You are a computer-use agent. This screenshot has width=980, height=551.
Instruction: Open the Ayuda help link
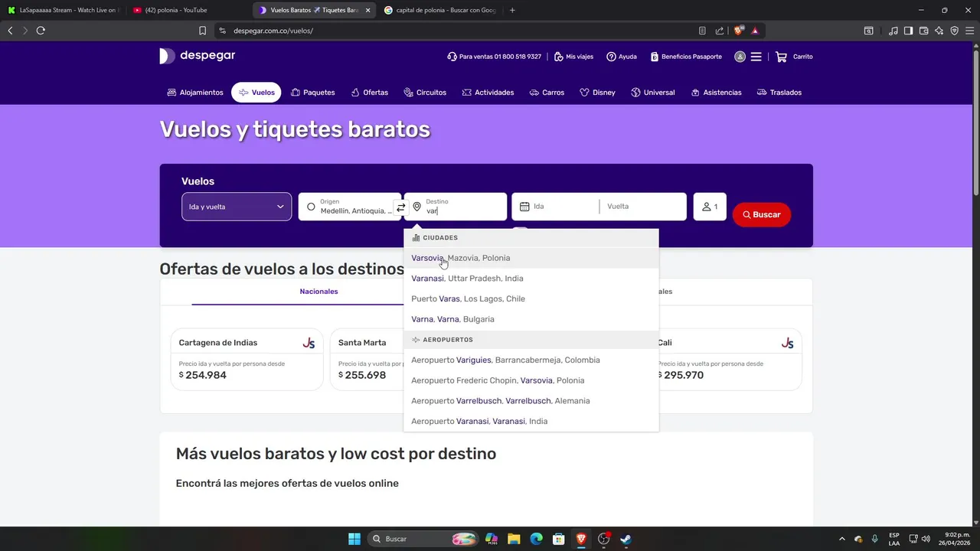[622, 57]
